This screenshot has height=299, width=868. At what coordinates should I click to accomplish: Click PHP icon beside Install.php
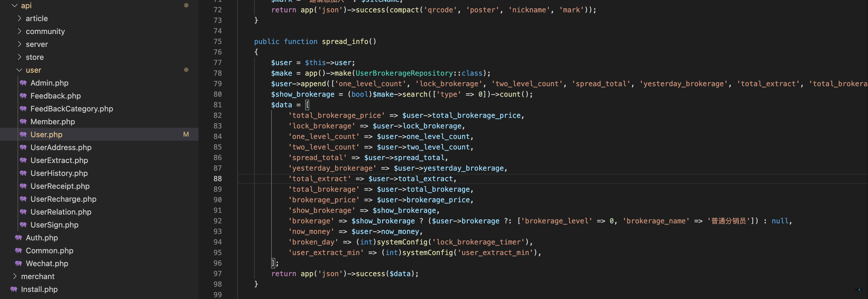(x=14, y=289)
